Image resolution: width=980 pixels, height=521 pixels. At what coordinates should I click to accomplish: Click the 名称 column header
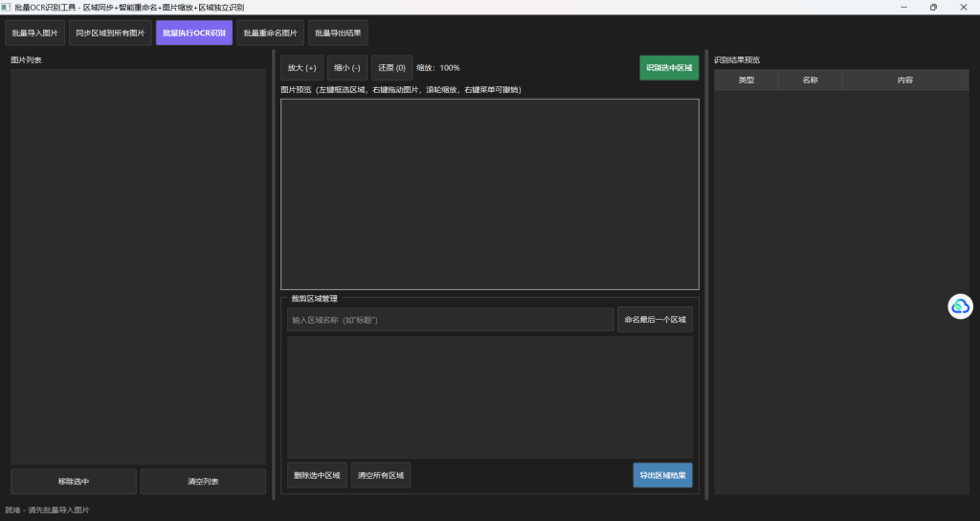(810, 80)
